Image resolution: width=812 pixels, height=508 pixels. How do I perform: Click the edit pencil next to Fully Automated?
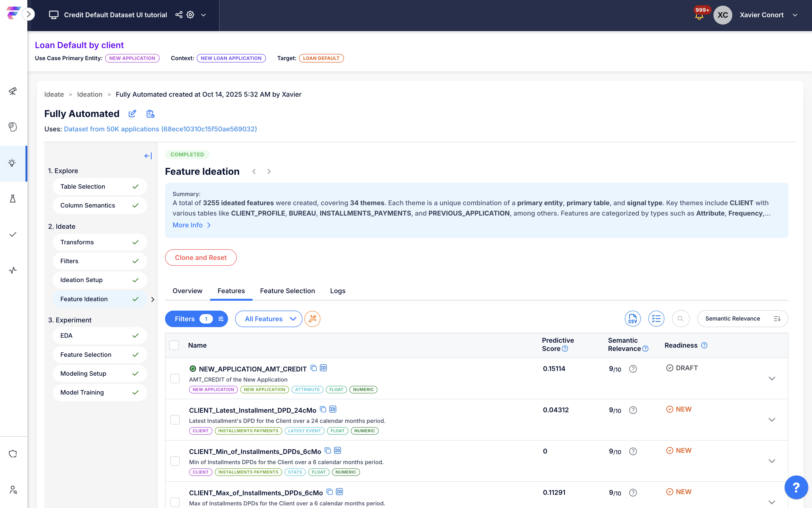click(x=132, y=114)
